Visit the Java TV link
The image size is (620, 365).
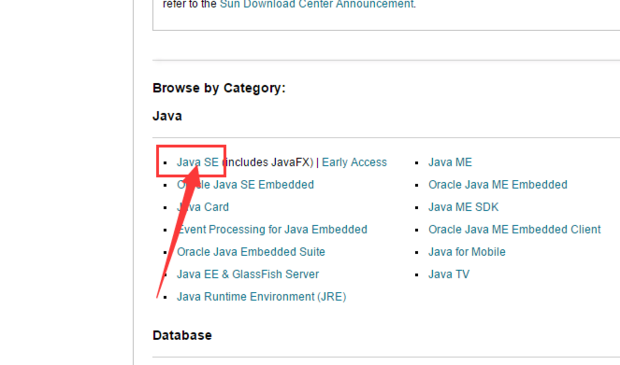click(x=449, y=274)
